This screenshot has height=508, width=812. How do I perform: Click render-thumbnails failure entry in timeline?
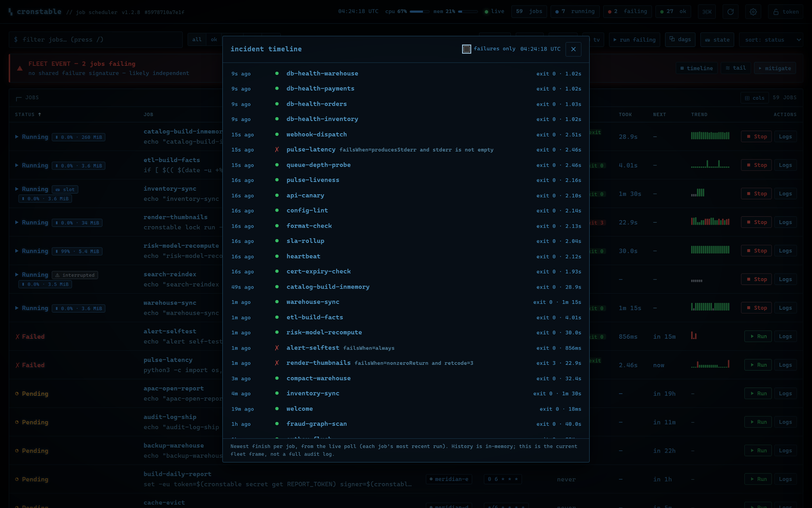(x=406, y=363)
